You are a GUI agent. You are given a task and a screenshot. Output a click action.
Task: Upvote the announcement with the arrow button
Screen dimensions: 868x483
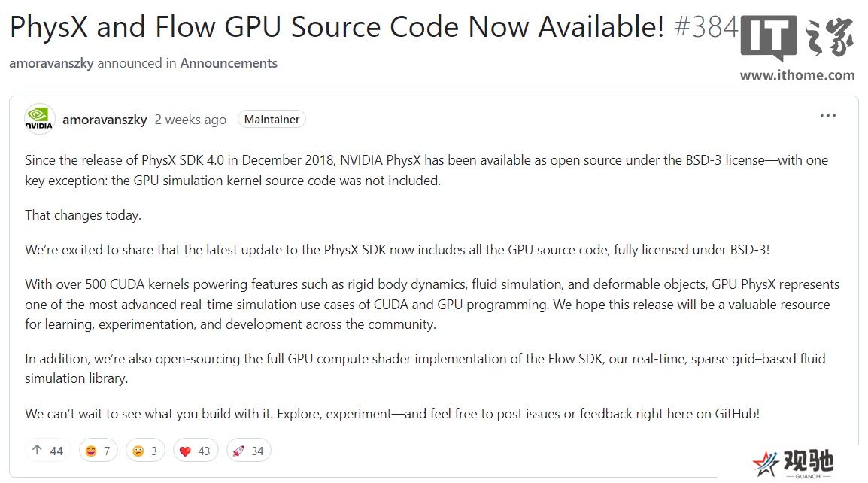(47, 451)
